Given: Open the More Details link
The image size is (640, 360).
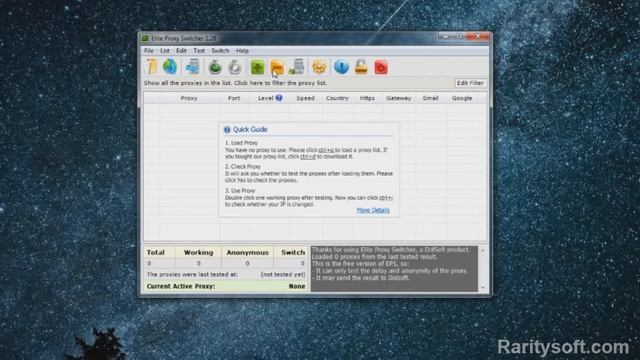Looking at the screenshot, I should (x=373, y=210).
